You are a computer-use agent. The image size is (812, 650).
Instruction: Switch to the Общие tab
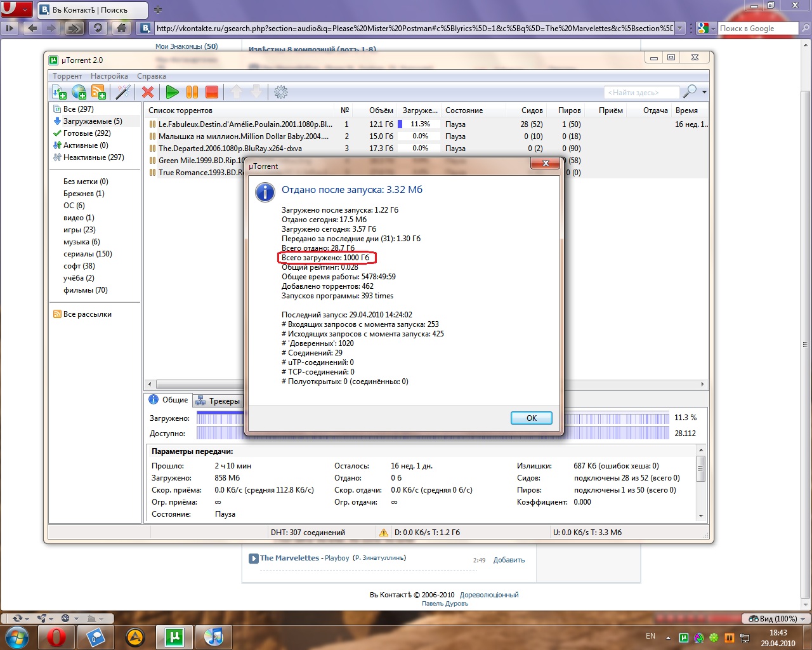coord(168,400)
